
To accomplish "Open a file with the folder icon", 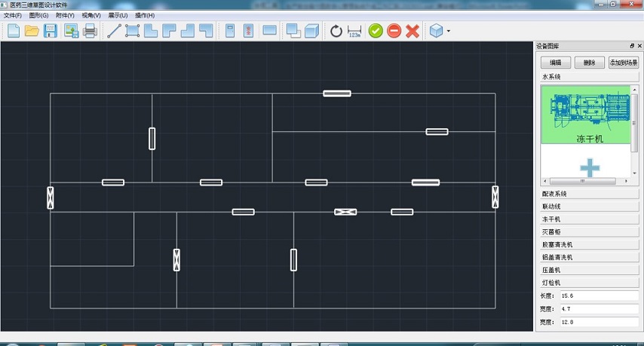I will click(32, 31).
